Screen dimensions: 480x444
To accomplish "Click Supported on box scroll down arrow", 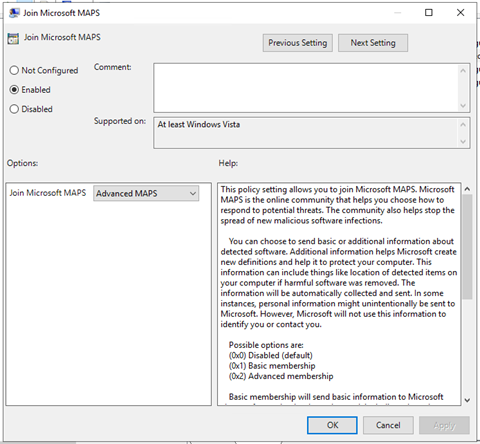I will [x=463, y=141].
